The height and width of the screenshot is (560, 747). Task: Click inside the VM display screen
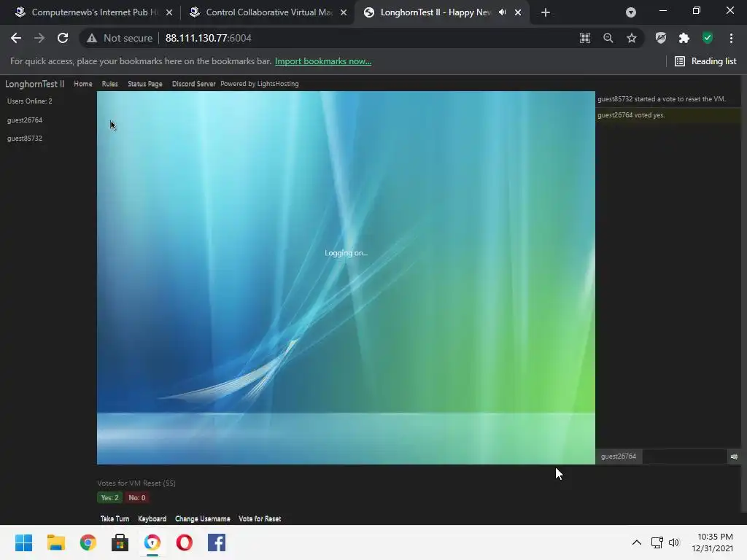[x=346, y=278]
